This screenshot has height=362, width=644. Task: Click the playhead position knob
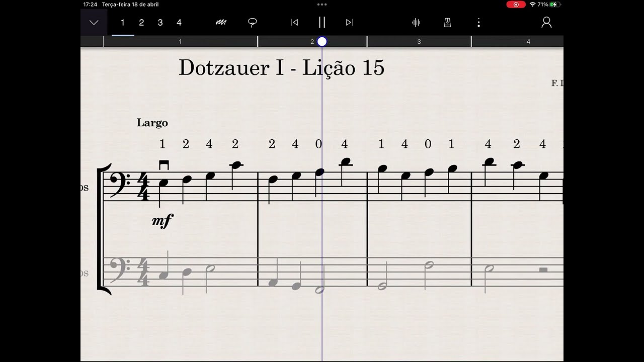(322, 42)
